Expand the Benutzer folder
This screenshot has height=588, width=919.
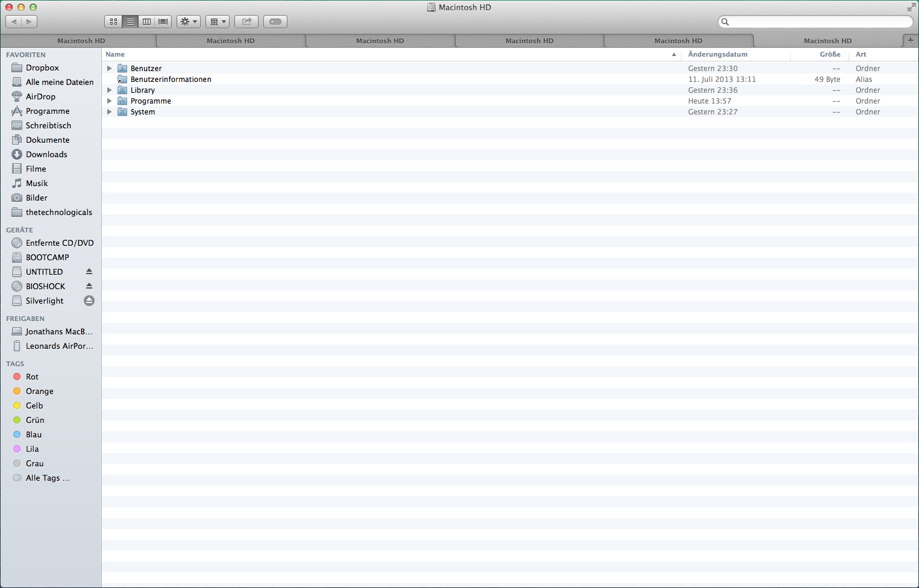110,69
